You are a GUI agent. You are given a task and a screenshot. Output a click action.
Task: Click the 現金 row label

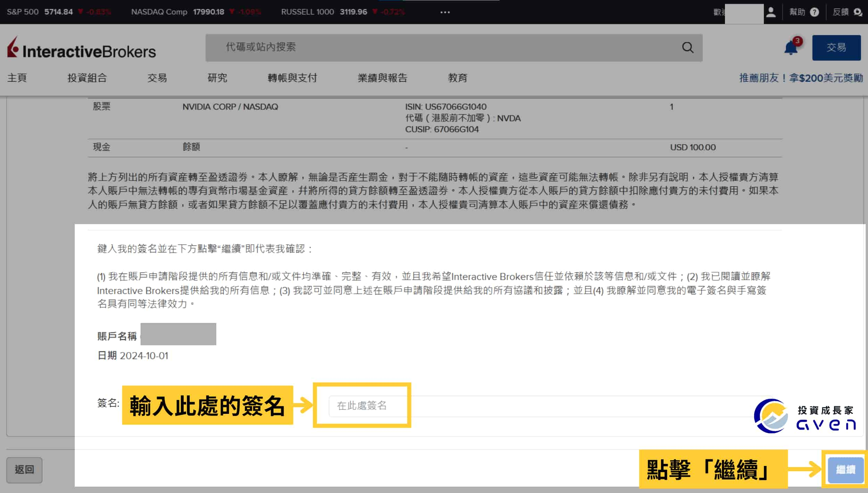101,147
